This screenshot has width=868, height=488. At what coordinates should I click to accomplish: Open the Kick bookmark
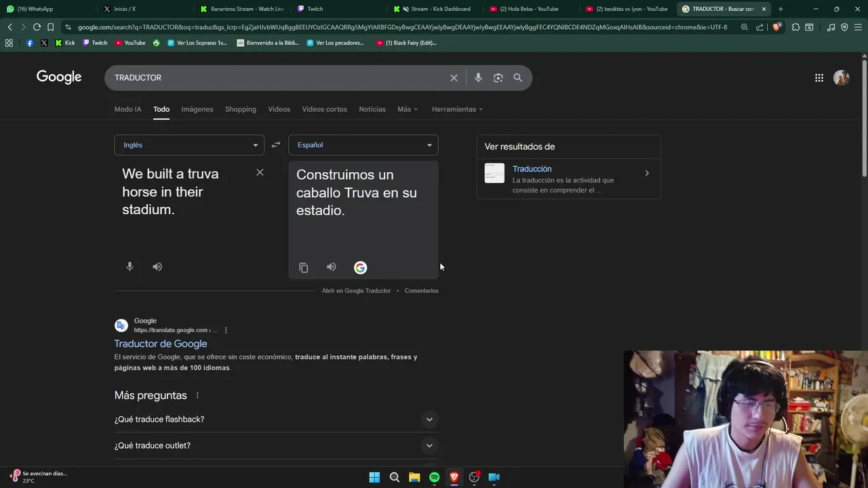[65, 43]
